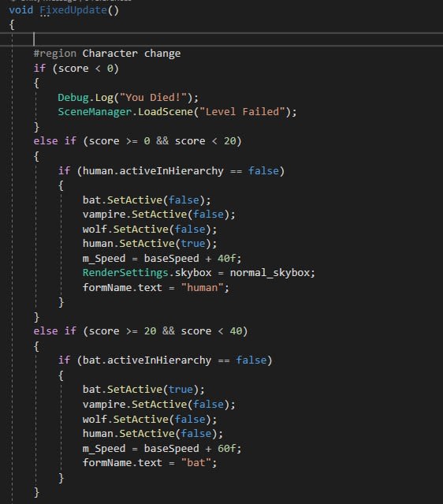Click "else if (score >= 0 && score < 20)"
This screenshot has width=443, height=504.
pyautogui.click(x=137, y=141)
